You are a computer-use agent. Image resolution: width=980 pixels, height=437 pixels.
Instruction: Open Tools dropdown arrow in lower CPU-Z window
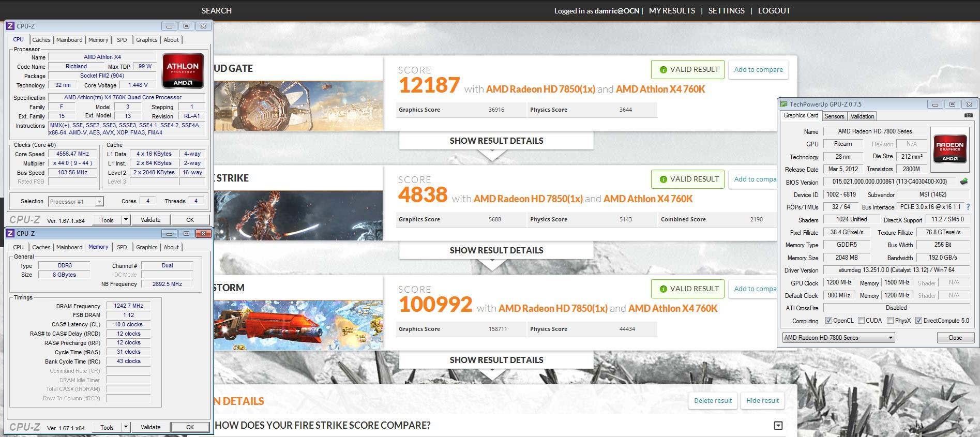pos(126,427)
